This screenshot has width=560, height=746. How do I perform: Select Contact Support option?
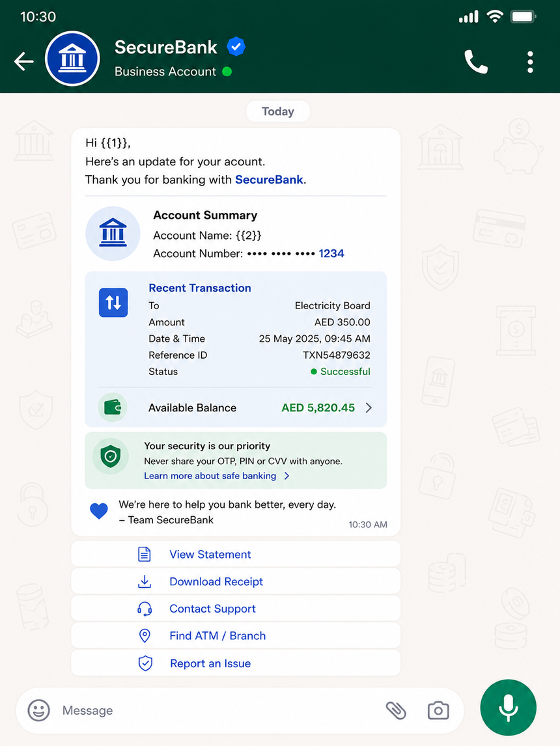click(x=236, y=609)
